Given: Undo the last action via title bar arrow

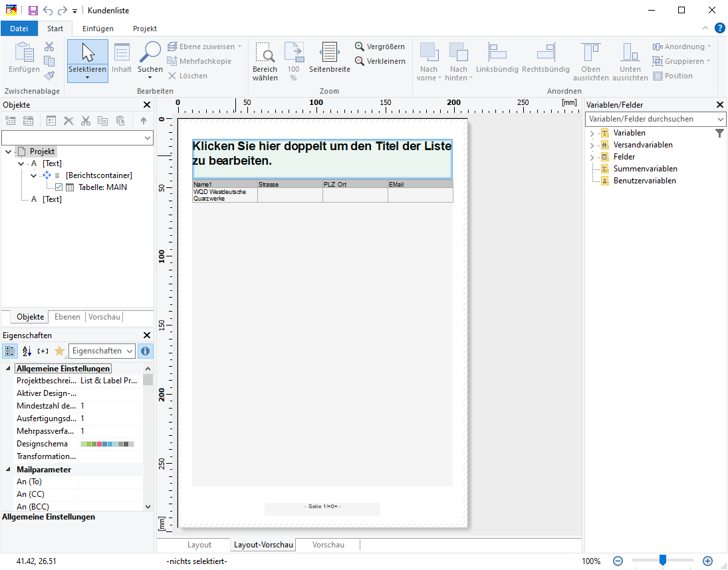Looking at the screenshot, I should point(47,10).
